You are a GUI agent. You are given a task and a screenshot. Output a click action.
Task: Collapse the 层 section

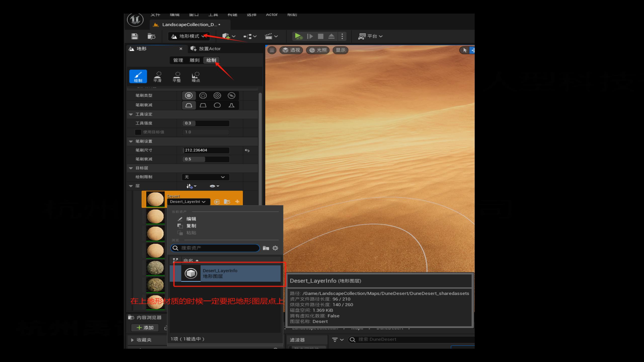(x=131, y=186)
